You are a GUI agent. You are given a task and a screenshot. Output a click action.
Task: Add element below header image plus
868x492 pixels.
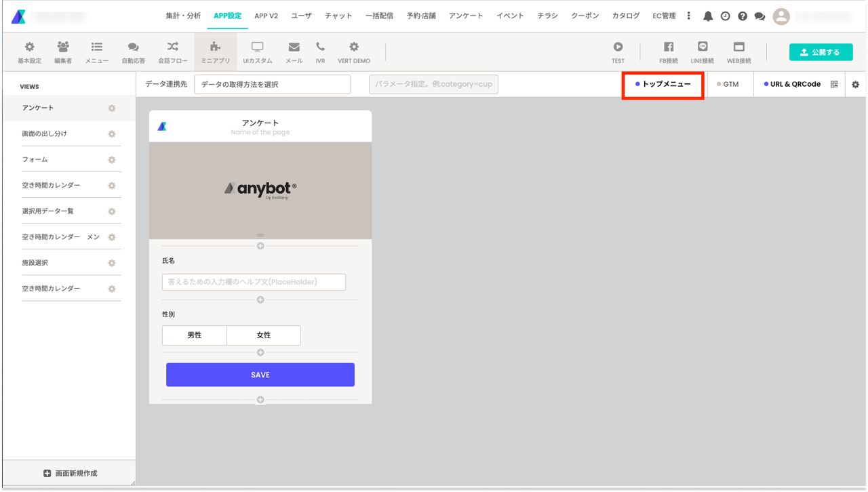(x=260, y=245)
